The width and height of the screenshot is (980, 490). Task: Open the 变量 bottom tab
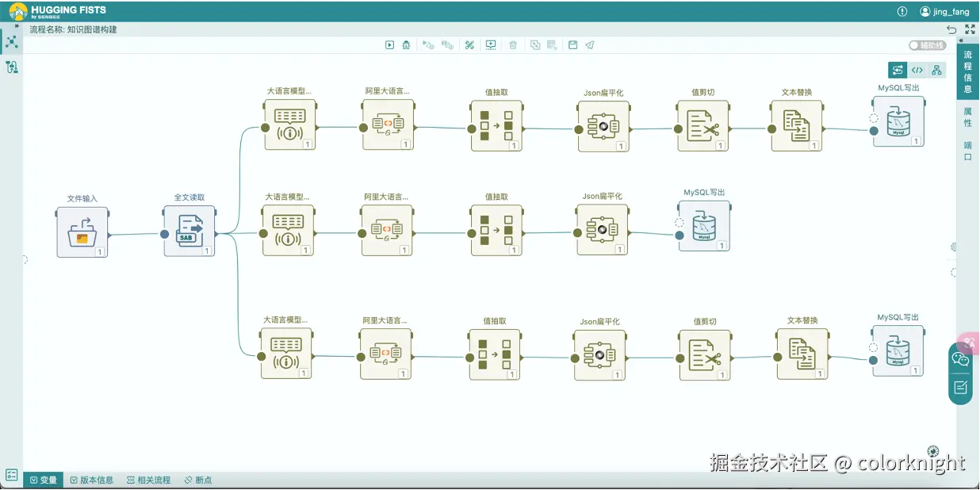(44, 480)
